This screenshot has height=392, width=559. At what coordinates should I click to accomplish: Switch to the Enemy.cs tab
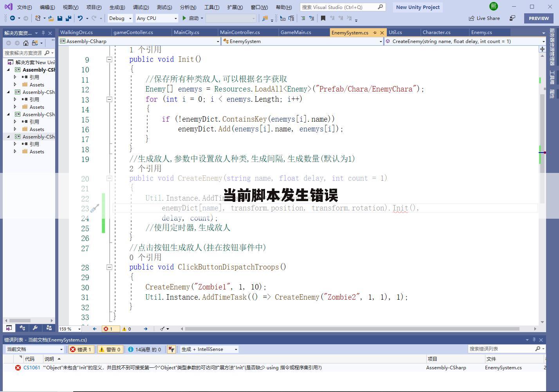point(481,32)
